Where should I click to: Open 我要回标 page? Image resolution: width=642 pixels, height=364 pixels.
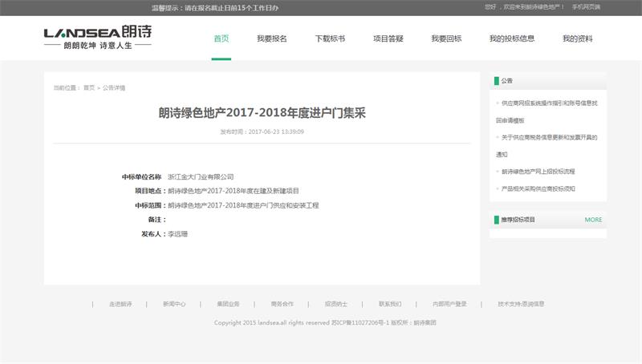446,38
